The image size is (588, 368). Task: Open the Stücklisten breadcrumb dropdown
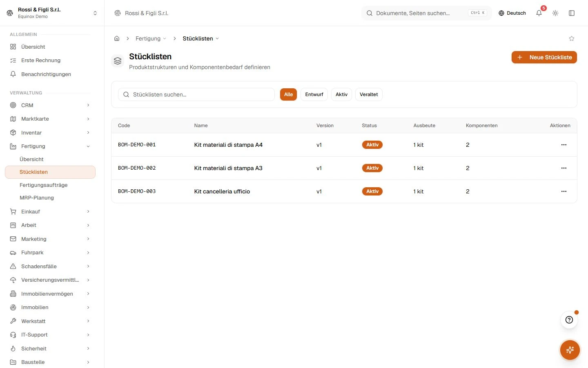coord(201,38)
